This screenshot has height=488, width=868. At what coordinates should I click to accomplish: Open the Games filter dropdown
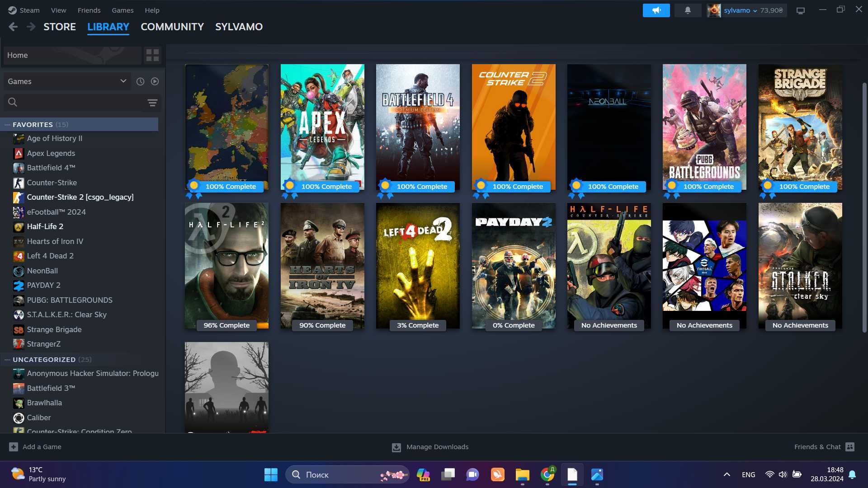67,81
